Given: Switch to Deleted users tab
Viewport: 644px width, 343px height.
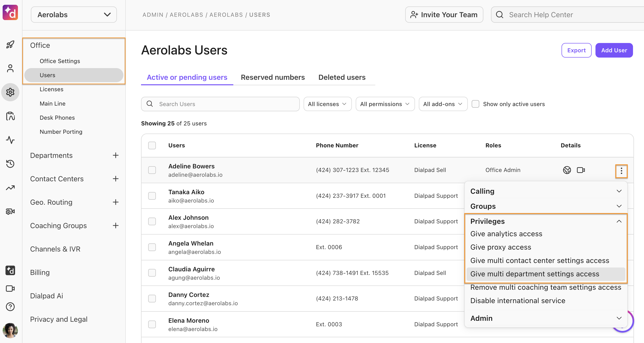Looking at the screenshot, I should 342,77.
